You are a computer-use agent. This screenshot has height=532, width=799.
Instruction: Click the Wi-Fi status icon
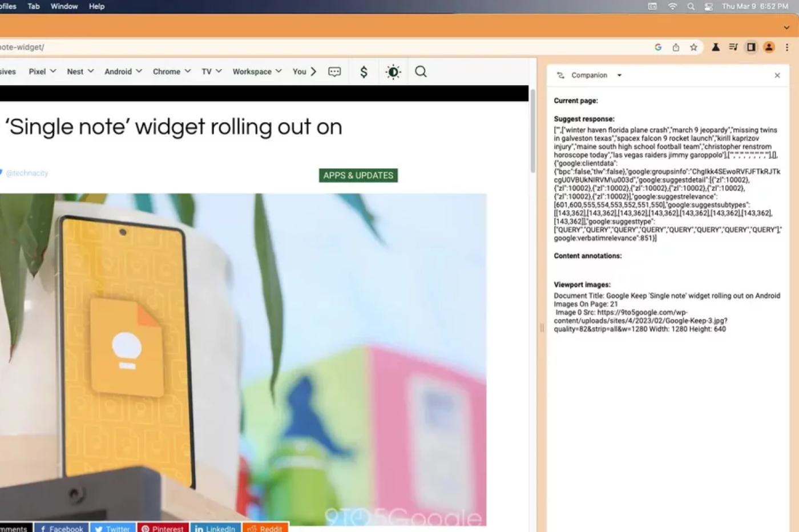[672, 6]
